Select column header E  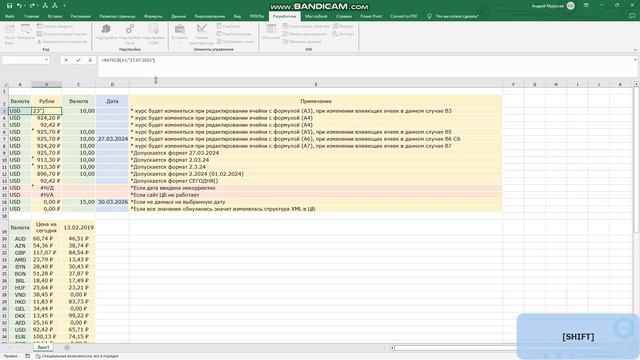point(316,84)
